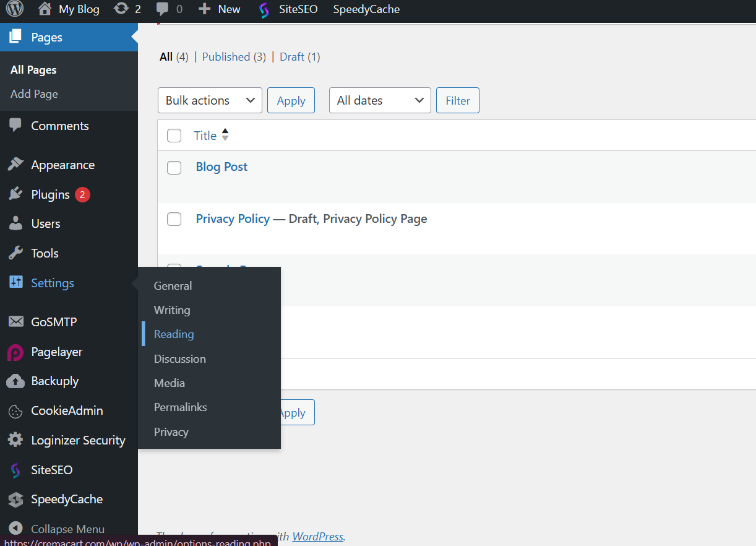Click the SiteSEO icon in sidebar
Screen dimensions: 756x546
(15, 470)
